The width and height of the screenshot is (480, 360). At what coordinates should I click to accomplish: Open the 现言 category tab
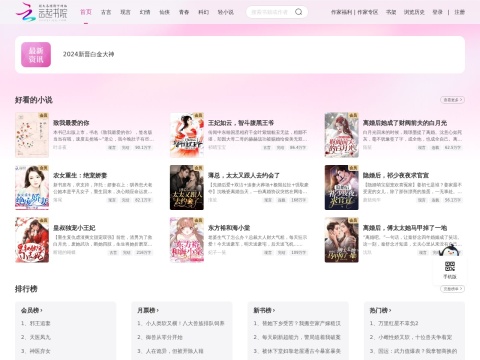pos(125,12)
